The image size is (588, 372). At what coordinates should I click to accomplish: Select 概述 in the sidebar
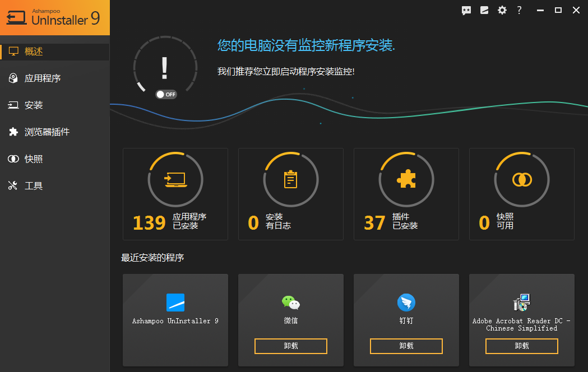tap(55, 52)
